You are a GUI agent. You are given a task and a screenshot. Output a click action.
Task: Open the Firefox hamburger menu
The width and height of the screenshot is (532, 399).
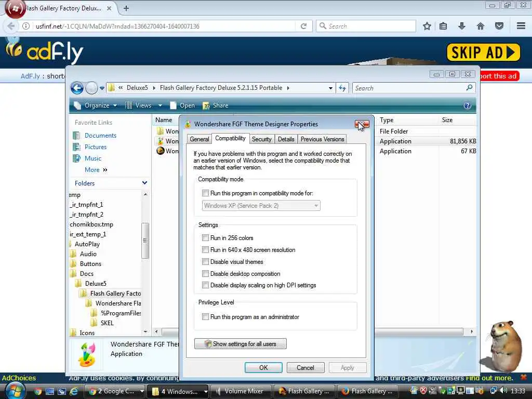click(521, 26)
